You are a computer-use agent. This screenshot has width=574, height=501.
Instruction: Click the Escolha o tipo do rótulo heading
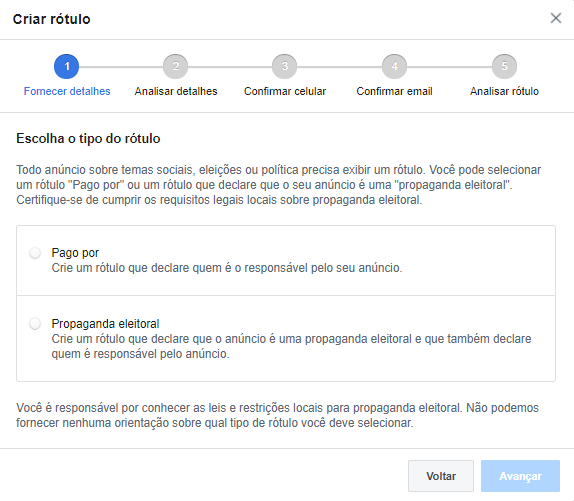(x=88, y=139)
